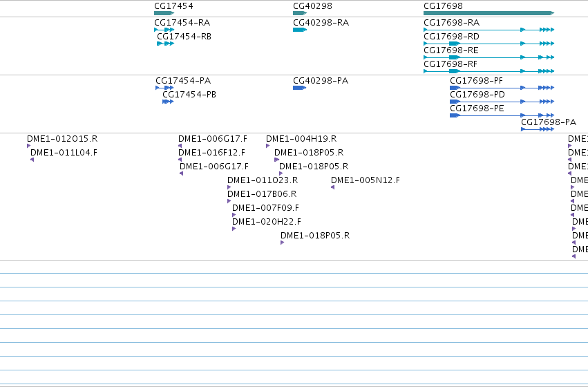This screenshot has width=588, height=387.
Task: Open transcript CG17454-RB
Action: tap(165, 44)
